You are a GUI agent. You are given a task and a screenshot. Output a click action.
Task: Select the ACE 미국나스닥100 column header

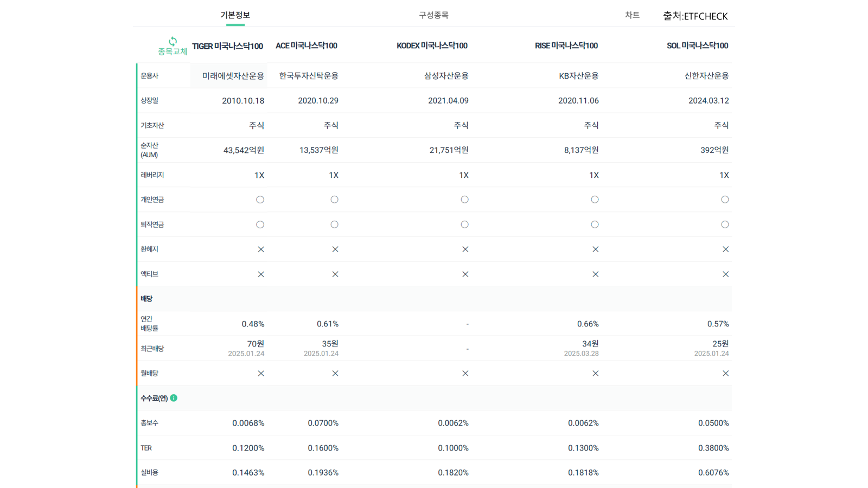(x=306, y=46)
